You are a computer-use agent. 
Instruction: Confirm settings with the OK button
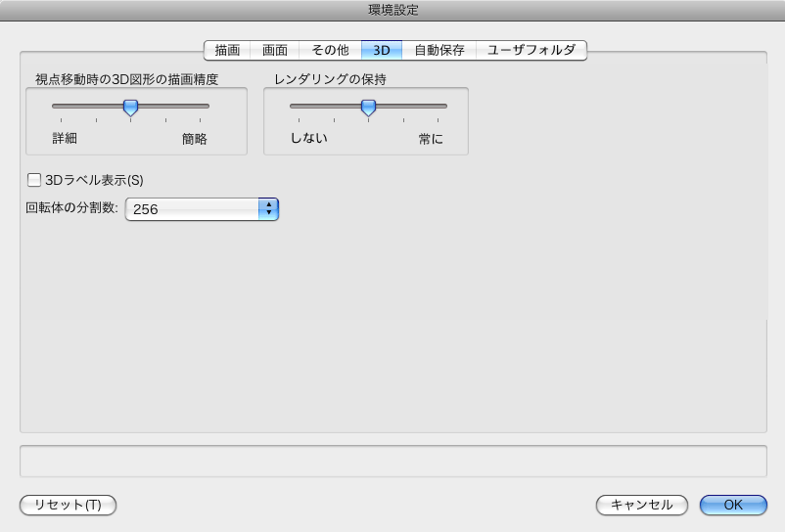pyautogui.click(x=733, y=505)
